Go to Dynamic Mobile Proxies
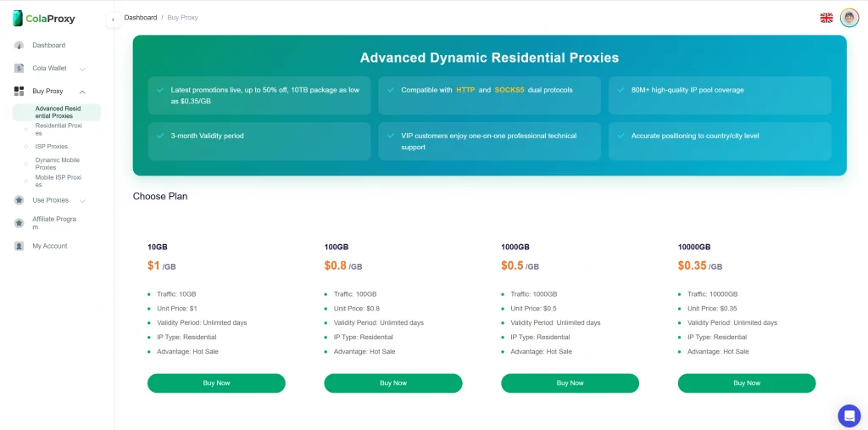 pyautogui.click(x=58, y=164)
